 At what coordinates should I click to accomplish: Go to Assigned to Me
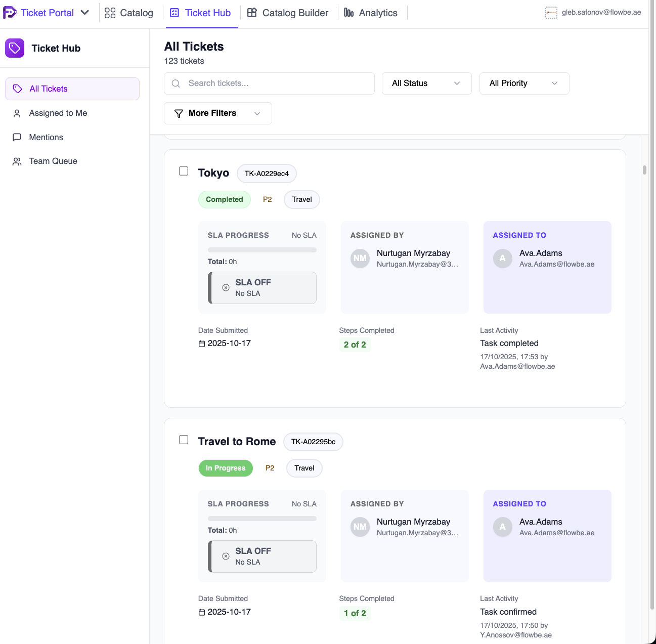(x=58, y=113)
